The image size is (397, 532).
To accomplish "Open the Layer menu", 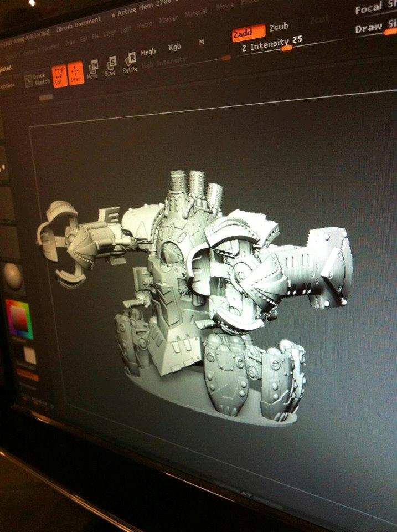I will [109, 33].
